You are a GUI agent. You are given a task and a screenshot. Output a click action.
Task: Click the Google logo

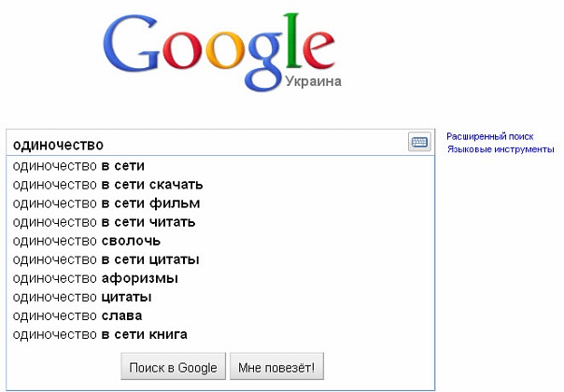point(219,47)
